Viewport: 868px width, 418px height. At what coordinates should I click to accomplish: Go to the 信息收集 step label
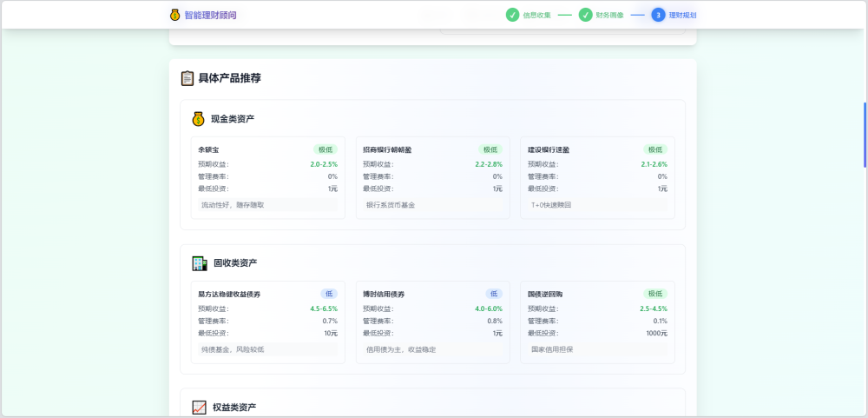pyautogui.click(x=537, y=16)
